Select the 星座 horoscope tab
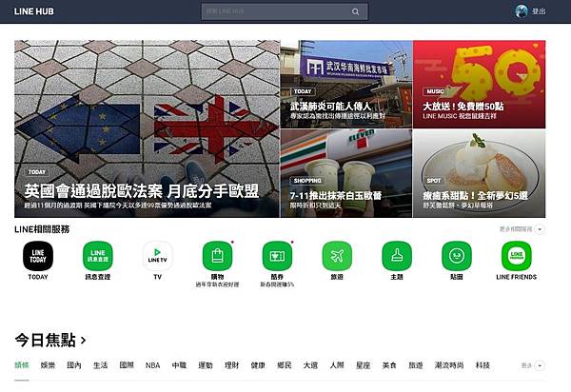571x392 pixels. coord(364,365)
